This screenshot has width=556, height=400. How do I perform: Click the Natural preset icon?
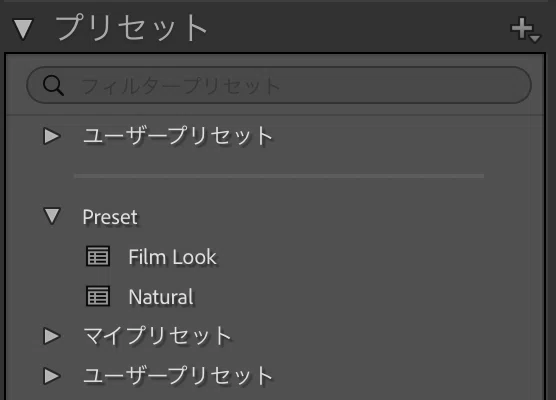pos(98,296)
